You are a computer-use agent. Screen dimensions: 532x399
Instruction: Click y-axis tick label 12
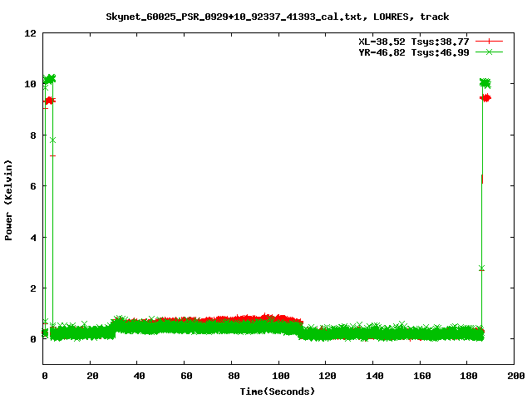coord(30,33)
